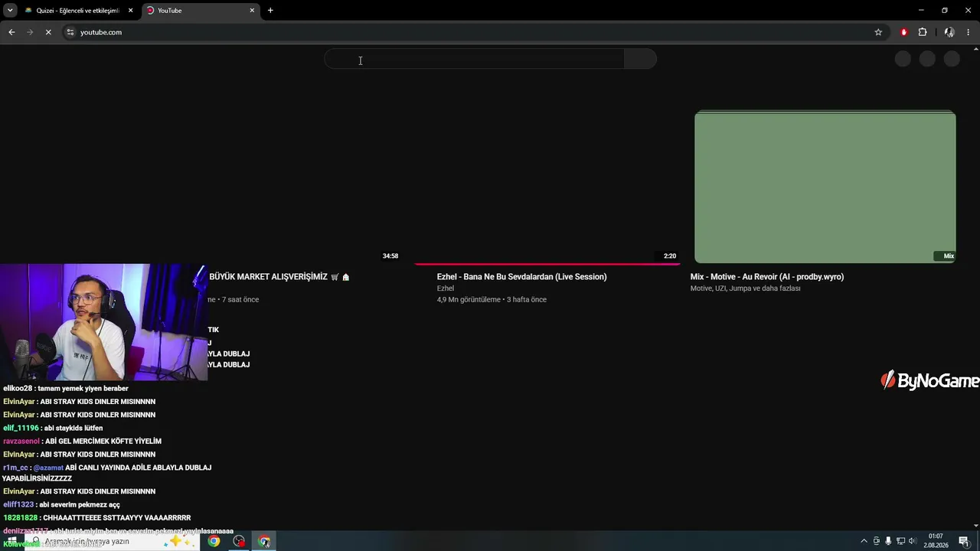The height and width of the screenshot is (551, 980).
Task: View site information icon beside youtube.com
Action: [x=70, y=32]
